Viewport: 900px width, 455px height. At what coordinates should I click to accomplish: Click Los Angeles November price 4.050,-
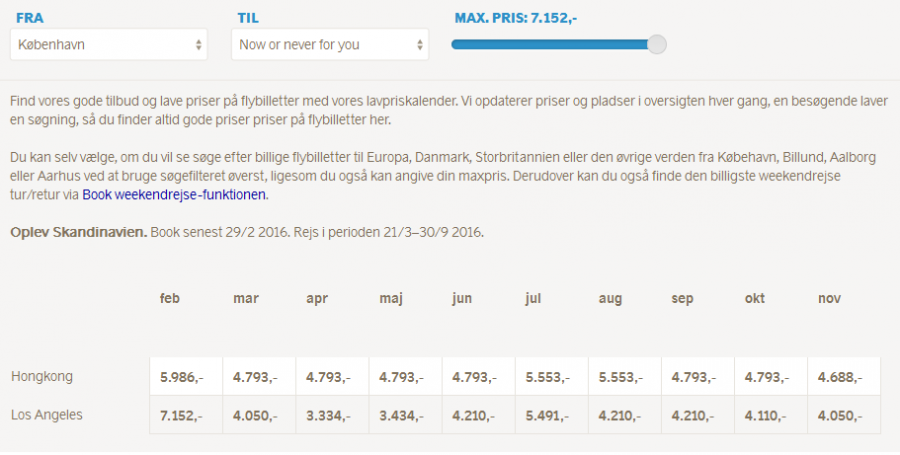tap(840, 415)
